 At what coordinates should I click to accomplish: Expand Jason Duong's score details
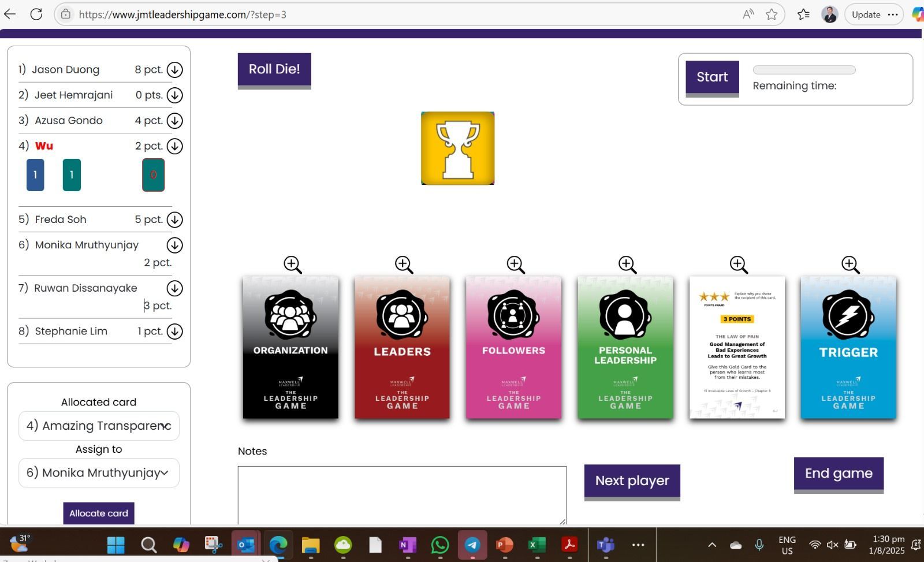[174, 69]
